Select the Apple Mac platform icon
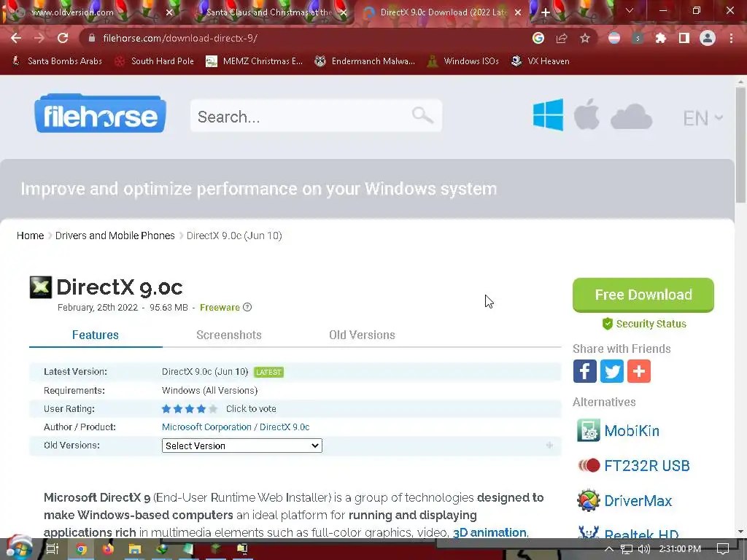 point(587,114)
